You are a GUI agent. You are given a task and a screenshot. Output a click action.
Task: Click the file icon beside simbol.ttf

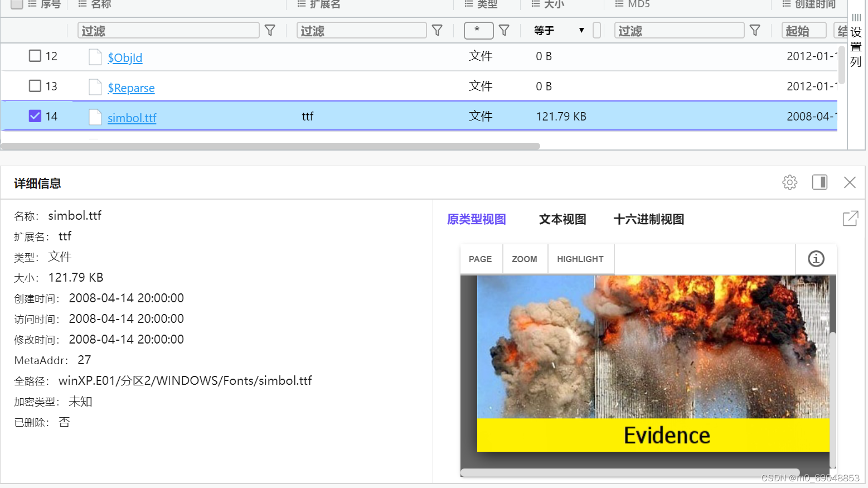point(95,117)
